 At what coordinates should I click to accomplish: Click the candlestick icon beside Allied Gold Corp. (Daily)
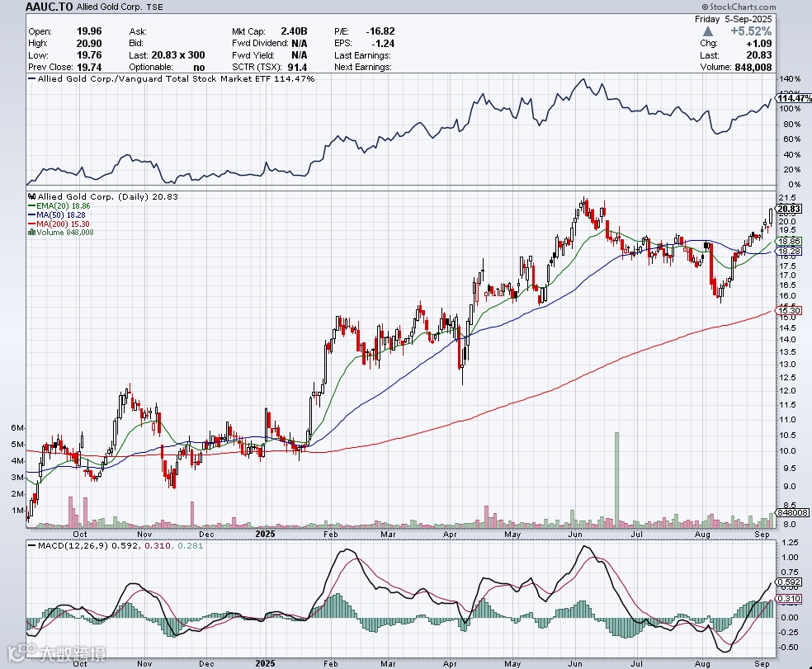[31, 197]
